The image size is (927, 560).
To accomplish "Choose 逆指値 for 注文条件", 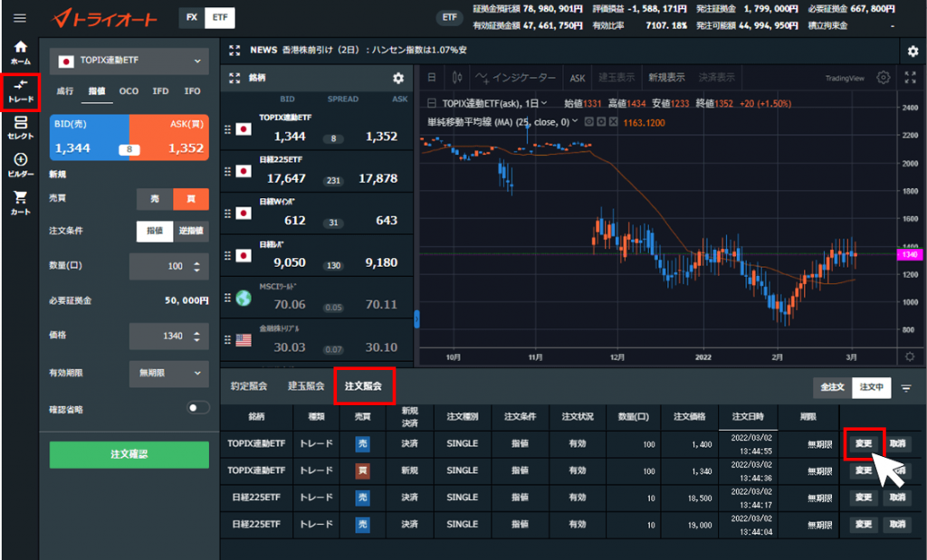I will 191,231.
